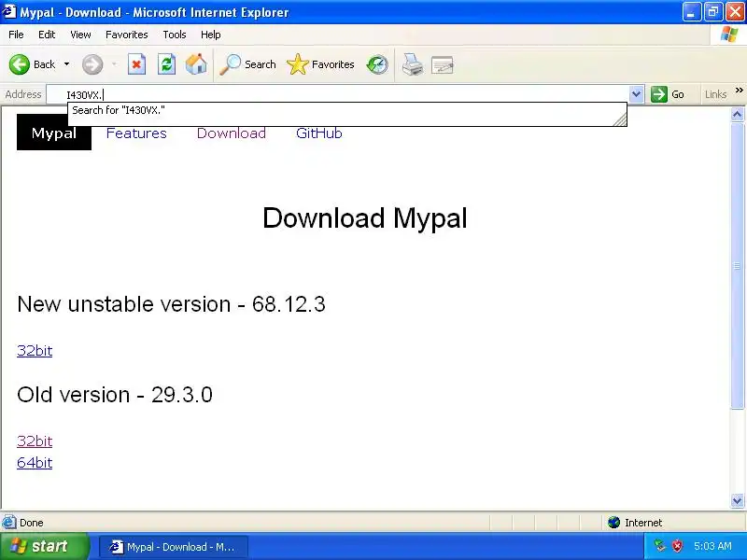Open the Search pane magnifier button

pyautogui.click(x=247, y=64)
